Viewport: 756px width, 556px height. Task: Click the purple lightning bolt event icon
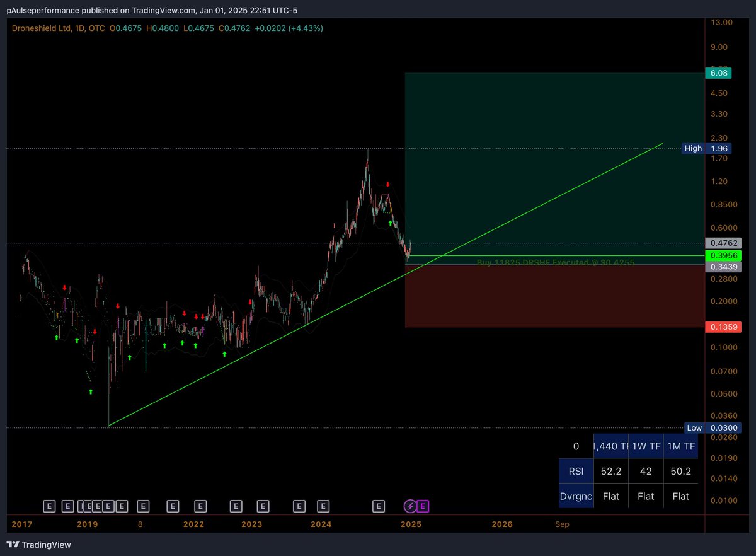(410, 506)
